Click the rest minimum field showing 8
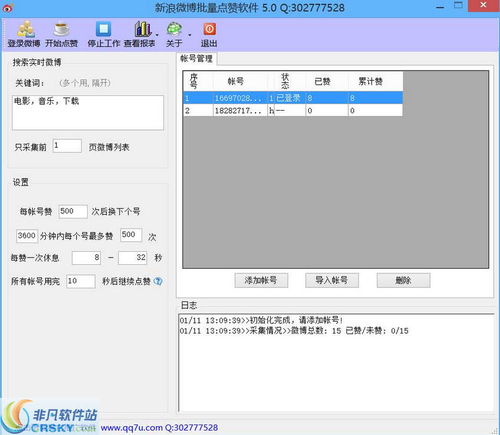The width and height of the screenshot is (500, 435). 86,258
